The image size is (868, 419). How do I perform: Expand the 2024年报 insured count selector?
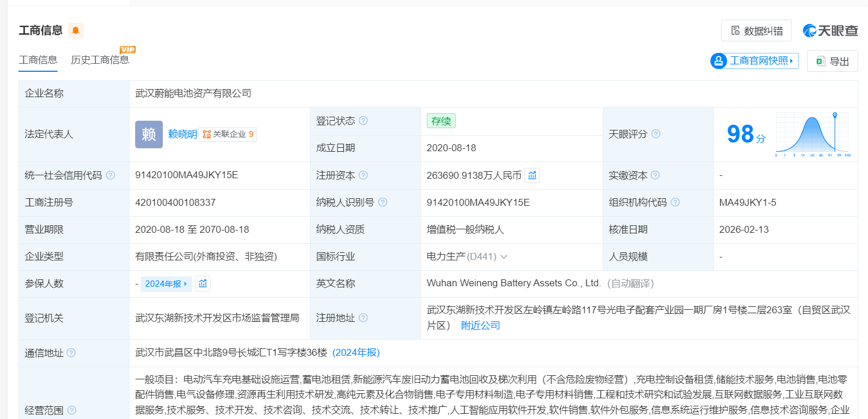pyautogui.click(x=166, y=283)
